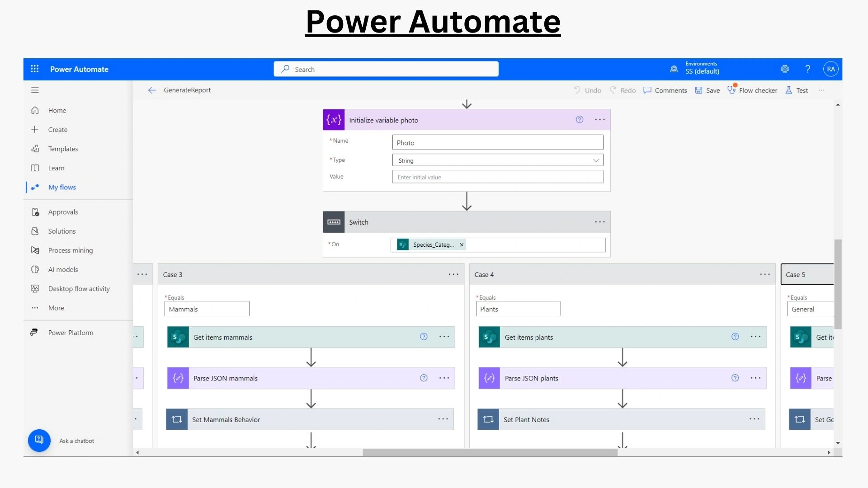Open Parse JSON mammals more options
This screenshot has height=488, width=868.
pyautogui.click(x=444, y=378)
